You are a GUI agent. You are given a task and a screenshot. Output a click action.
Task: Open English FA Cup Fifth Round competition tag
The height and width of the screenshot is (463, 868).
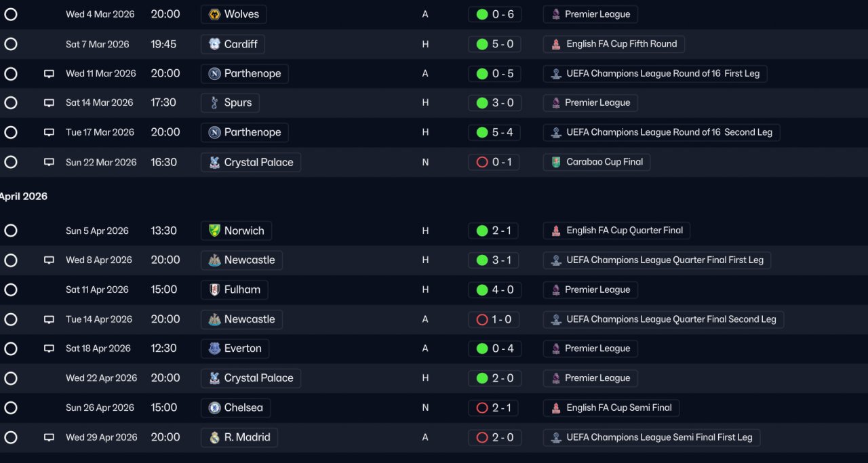614,44
